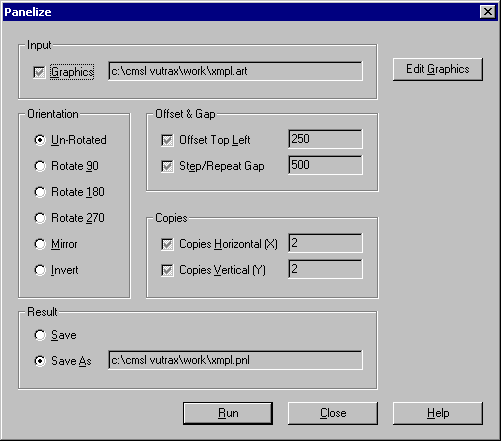The height and width of the screenshot is (441, 501).
Task: Select the Rotate 90 orientation option
Action: point(40,166)
